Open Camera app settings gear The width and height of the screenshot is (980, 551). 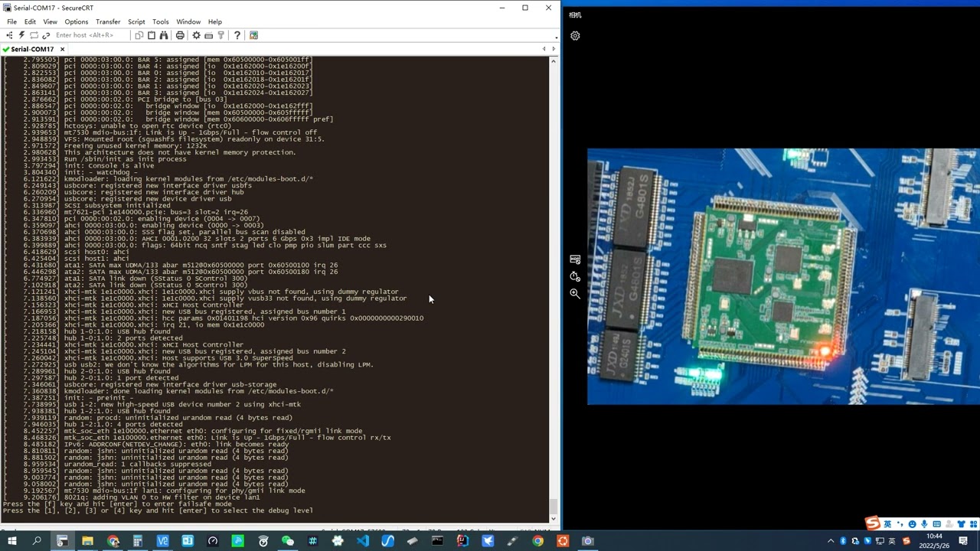(575, 36)
